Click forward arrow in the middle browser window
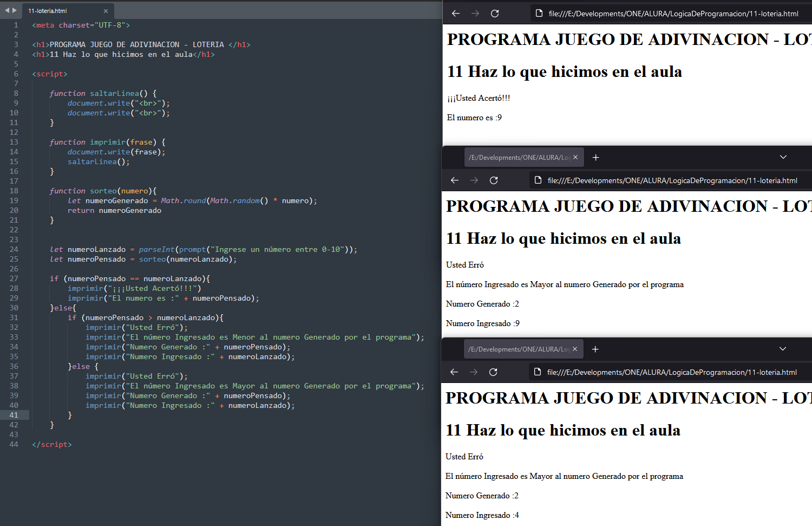The height and width of the screenshot is (526, 812). point(474,180)
